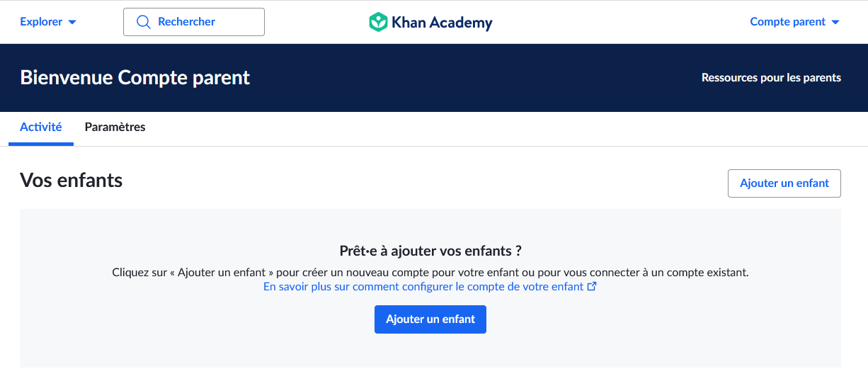Click the green Khan Academy hexagon logo

[x=378, y=22]
